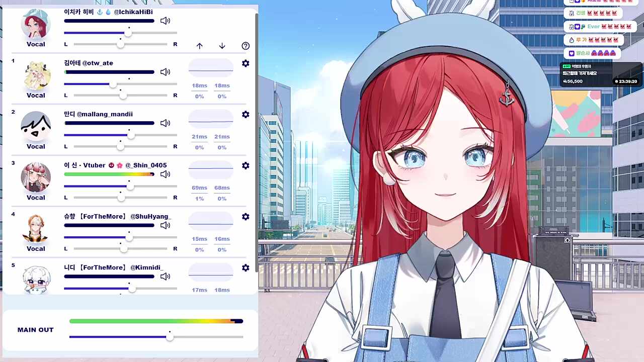Adjust the 김아테 L/R pan slider
The height and width of the screenshot is (362, 644).
pos(120,95)
